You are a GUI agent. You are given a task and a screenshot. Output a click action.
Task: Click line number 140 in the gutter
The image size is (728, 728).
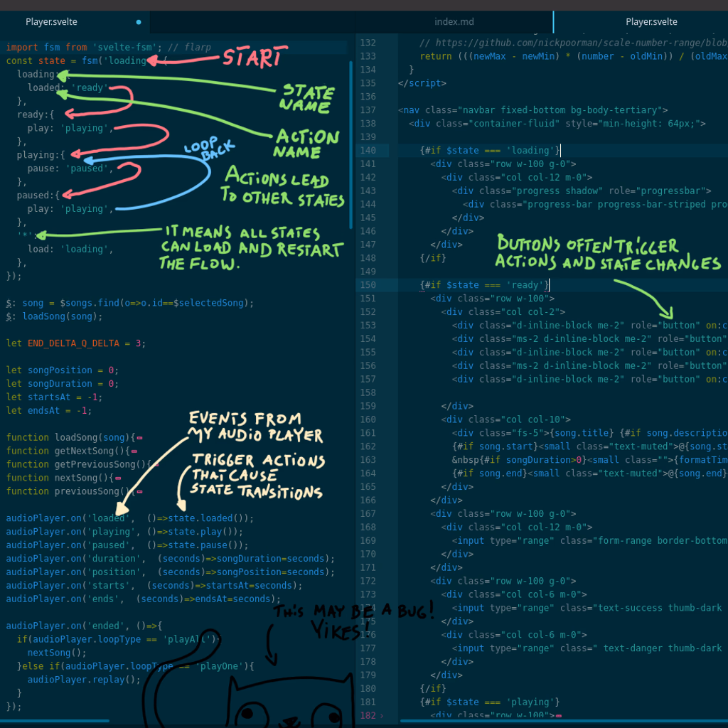[368, 151]
